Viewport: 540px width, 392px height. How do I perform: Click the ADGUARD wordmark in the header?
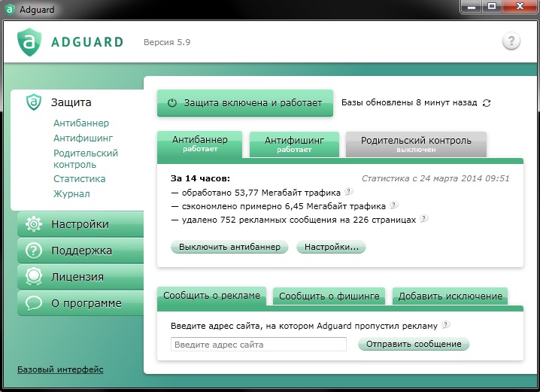(x=86, y=42)
